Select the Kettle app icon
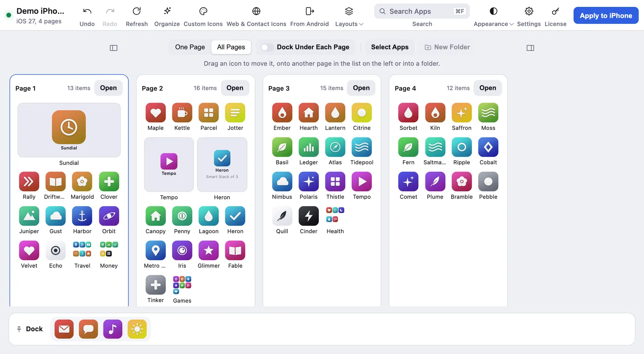644x354 pixels. click(x=182, y=113)
